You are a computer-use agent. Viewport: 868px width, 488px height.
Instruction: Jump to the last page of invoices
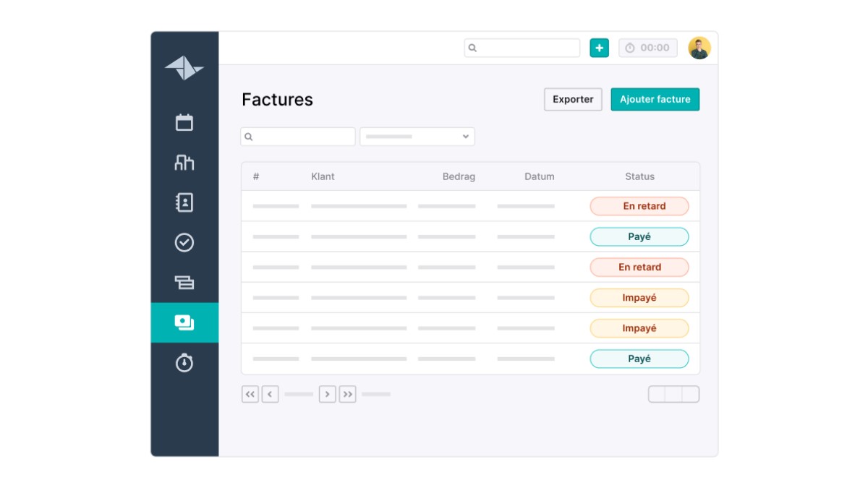coord(347,394)
